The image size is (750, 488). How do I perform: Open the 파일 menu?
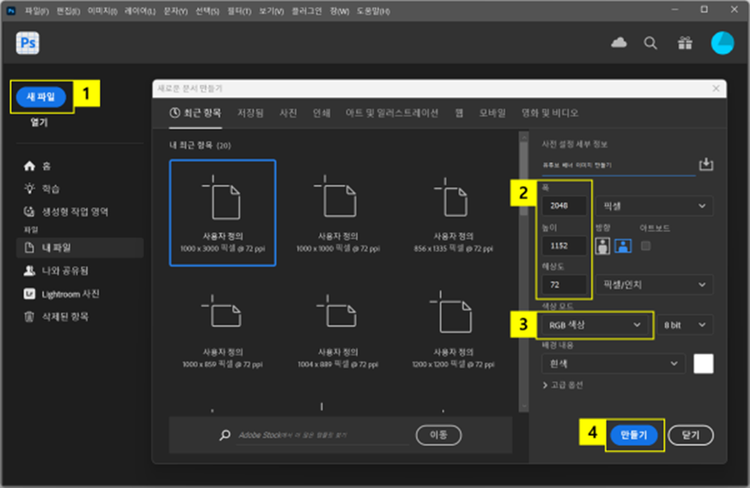click(x=37, y=11)
